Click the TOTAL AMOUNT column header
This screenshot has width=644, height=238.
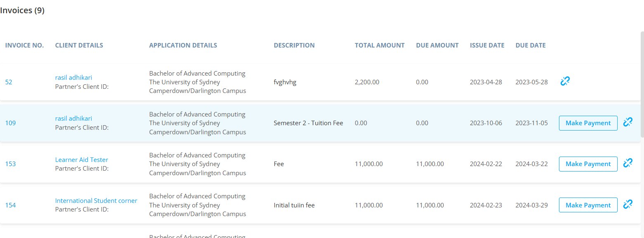coord(380,45)
